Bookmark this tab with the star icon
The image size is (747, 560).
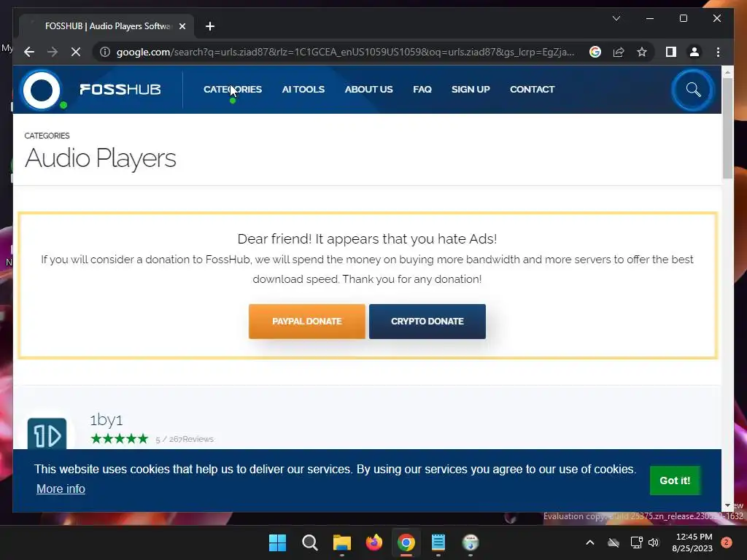pyautogui.click(x=642, y=52)
